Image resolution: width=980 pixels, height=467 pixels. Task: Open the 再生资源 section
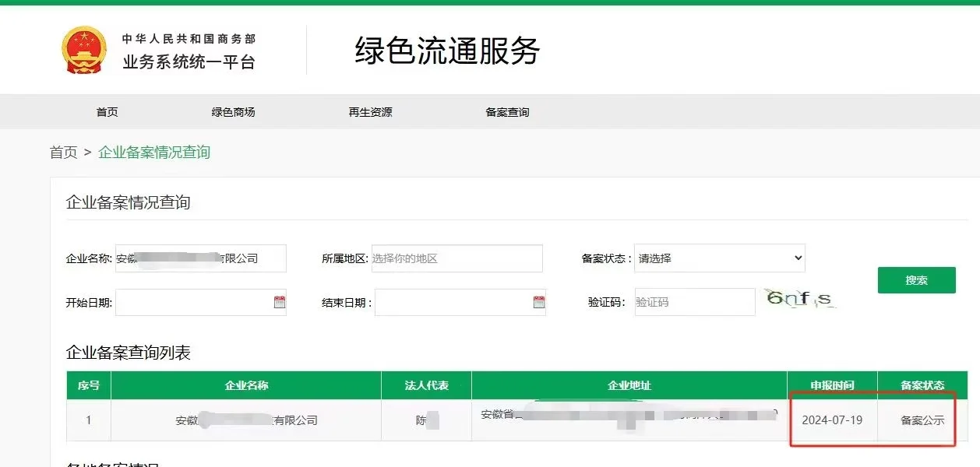coord(372,111)
